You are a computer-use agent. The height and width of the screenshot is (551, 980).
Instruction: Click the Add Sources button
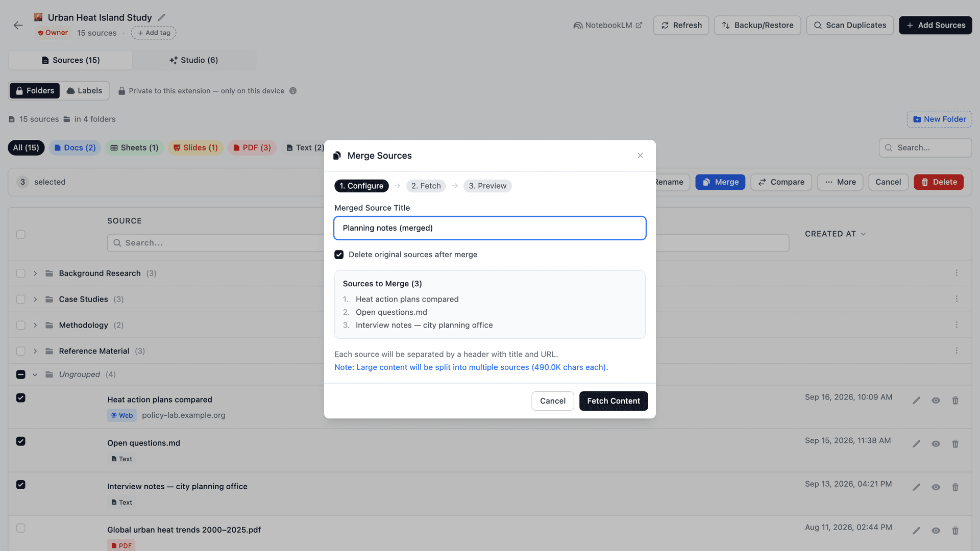936,25
